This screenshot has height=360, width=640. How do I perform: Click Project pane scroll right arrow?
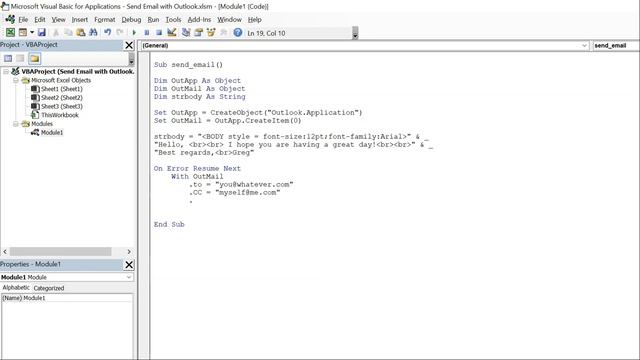pyautogui.click(x=129, y=251)
